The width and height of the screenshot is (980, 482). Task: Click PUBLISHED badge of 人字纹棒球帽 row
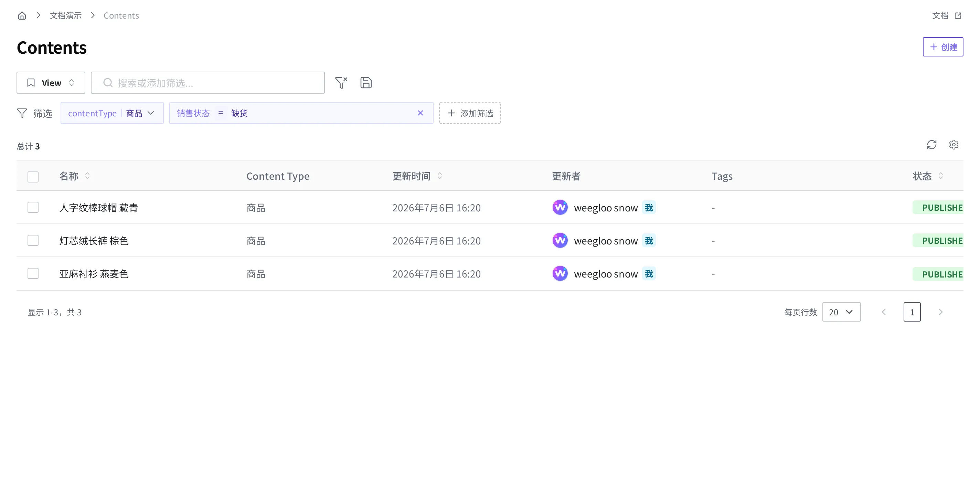(x=938, y=208)
